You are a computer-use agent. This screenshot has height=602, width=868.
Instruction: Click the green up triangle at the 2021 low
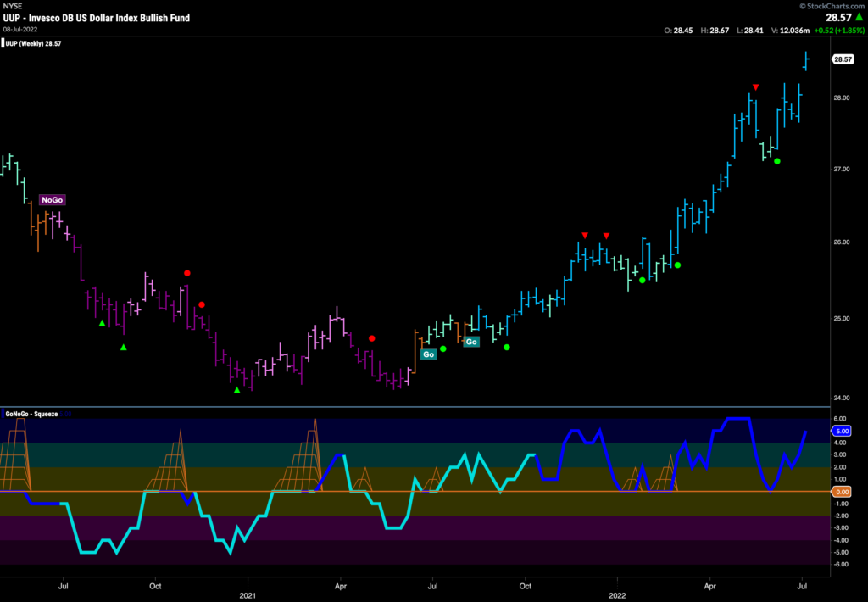[x=237, y=390]
